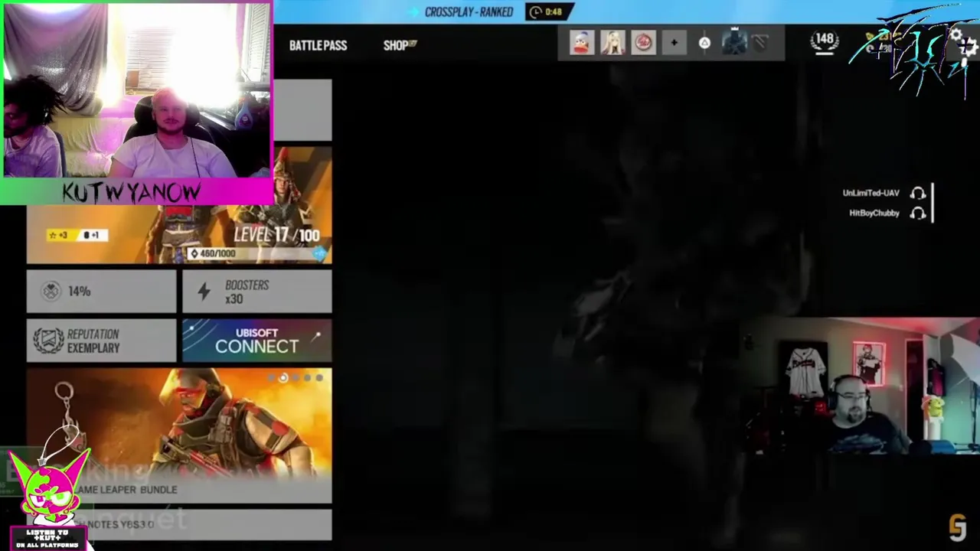Select the duck avatar squad member
Screen dimensions: 980x551
582,43
